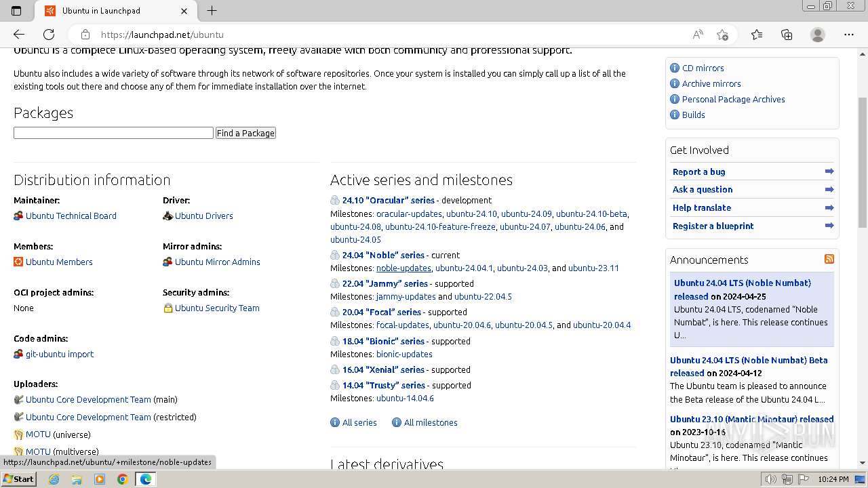This screenshot has height=488, width=868.
Task: Click the Announcements RSS feed icon
Action: tap(829, 260)
